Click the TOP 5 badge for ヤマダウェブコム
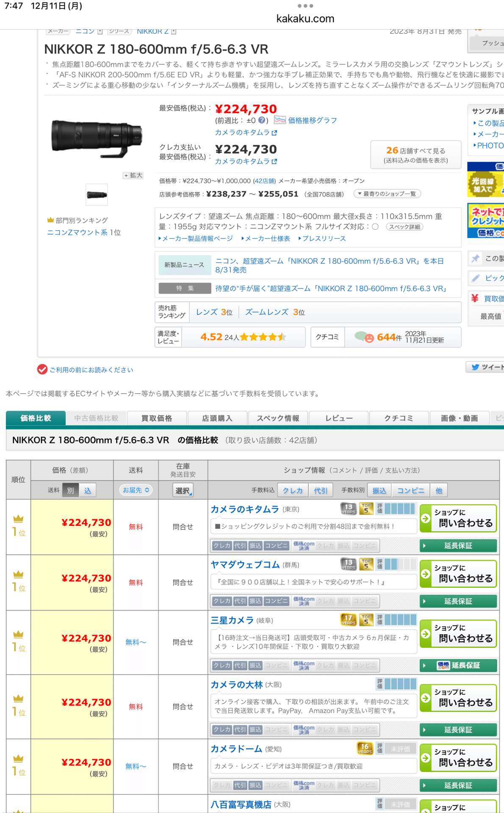The height and width of the screenshot is (813, 504). click(x=366, y=564)
